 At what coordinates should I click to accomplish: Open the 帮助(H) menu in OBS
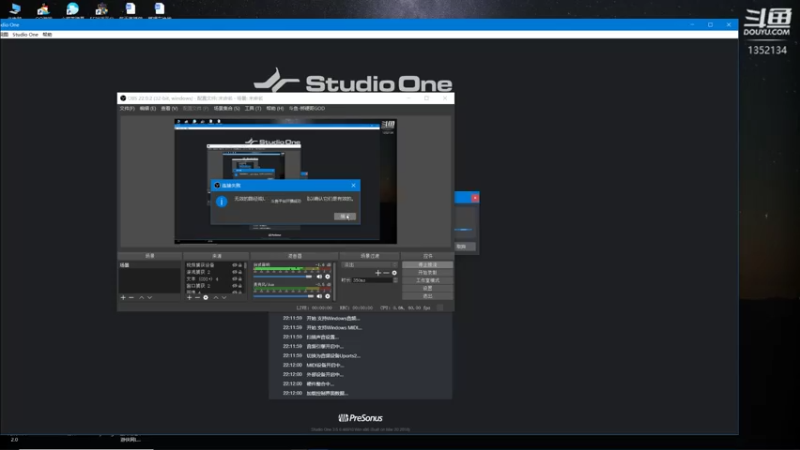(x=275, y=109)
